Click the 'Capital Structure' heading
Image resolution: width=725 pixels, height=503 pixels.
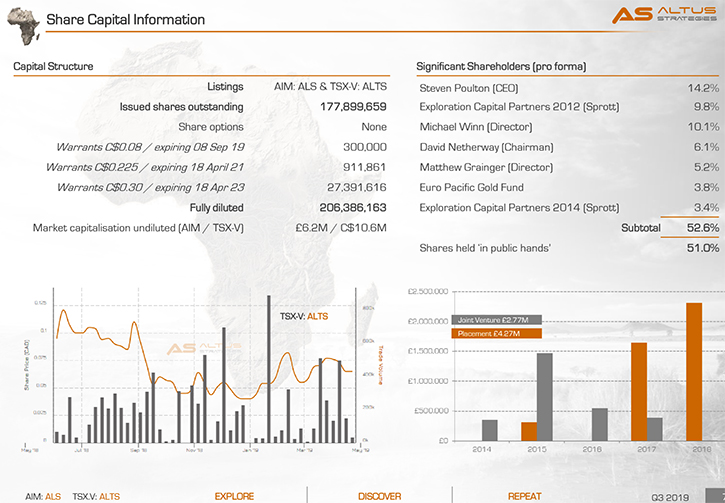coord(53,66)
